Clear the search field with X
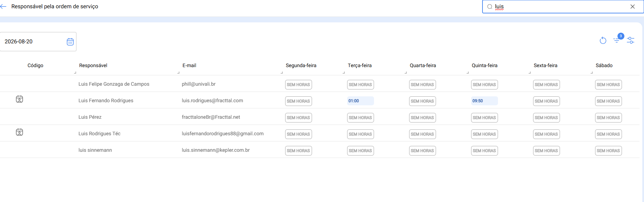644x202 pixels. click(632, 7)
